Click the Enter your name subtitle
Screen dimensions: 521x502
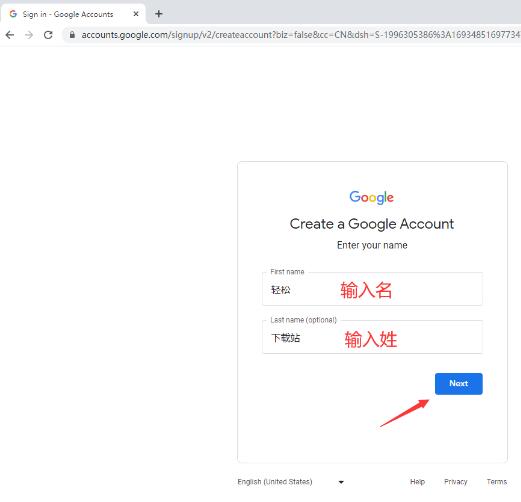tap(372, 245)
